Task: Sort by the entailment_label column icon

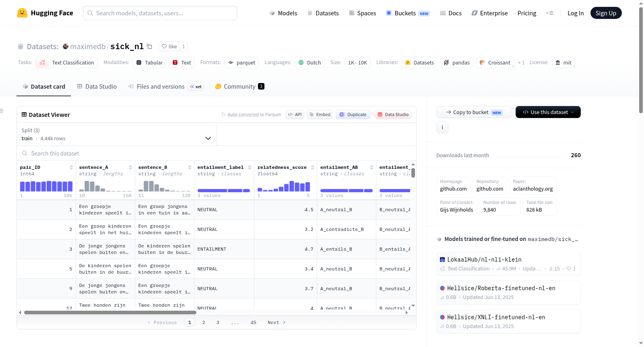Action: 250,167
